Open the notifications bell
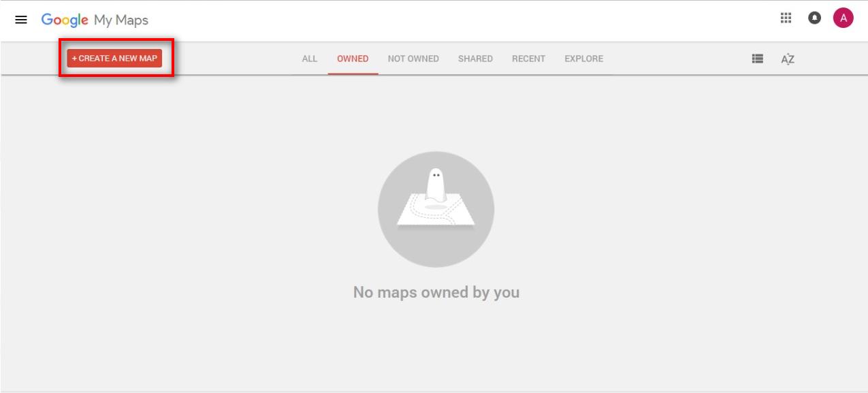The height and width of the screenshot is (393, 868). coord(814,19)
